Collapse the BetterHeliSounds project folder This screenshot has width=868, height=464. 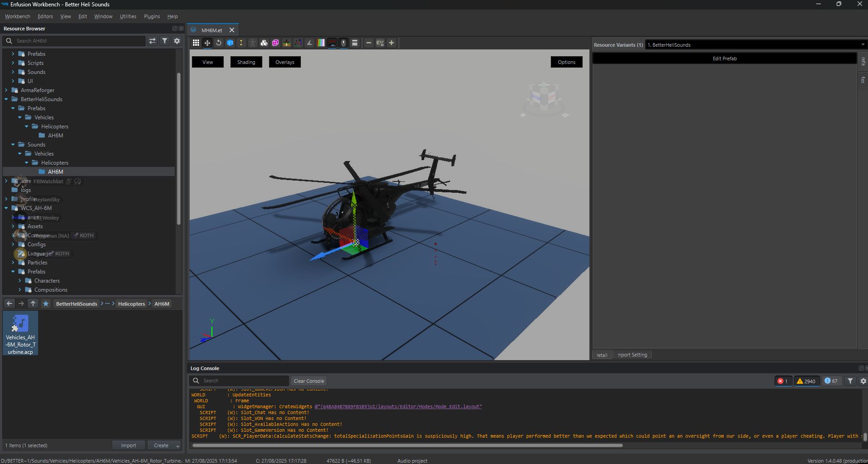[x=6, y=99]
